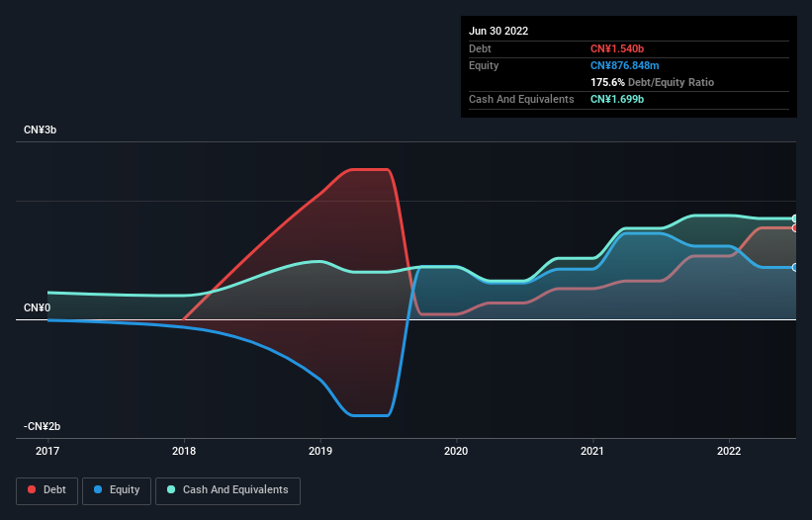Click the CN¥3b y-axis label
This screenshot has height=520, width=812.
point(40,130)
